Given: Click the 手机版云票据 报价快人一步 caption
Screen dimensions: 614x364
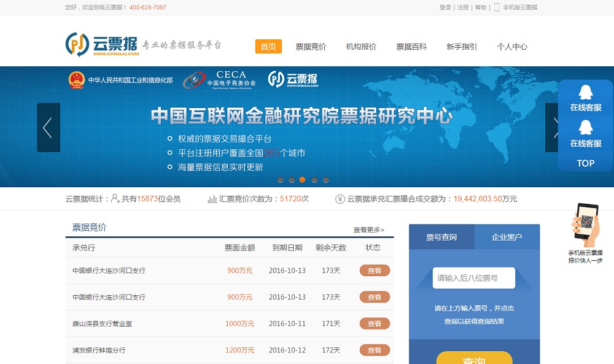Looking at the screenshot, I should (585, 257).
